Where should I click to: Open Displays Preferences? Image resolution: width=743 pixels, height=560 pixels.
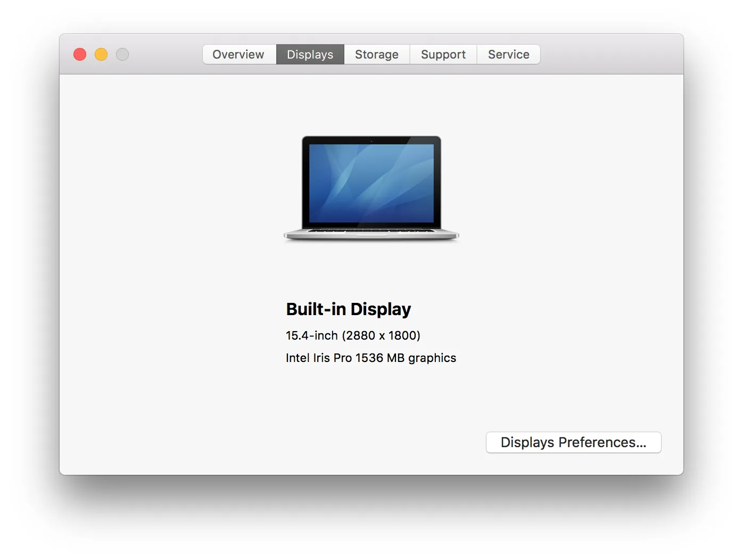574,442
